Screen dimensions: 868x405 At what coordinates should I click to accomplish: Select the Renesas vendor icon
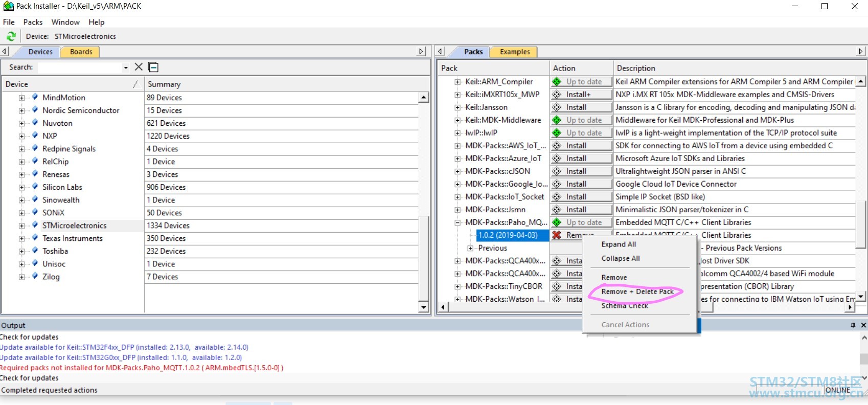[35, 174]
